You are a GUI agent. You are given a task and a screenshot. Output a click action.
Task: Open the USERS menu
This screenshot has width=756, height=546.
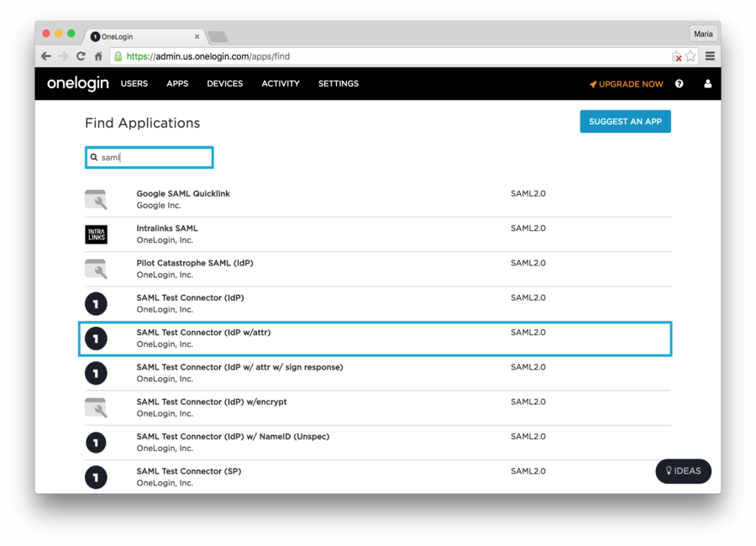(134, 84)
